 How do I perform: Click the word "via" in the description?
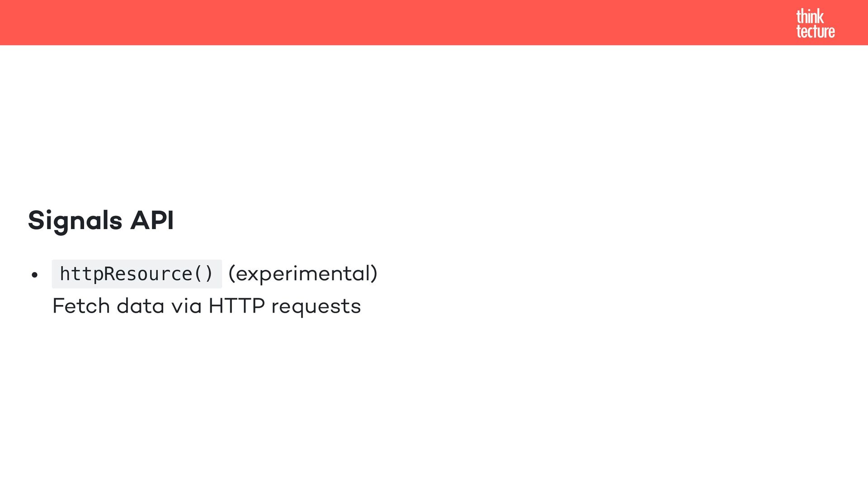coord(186,306)
